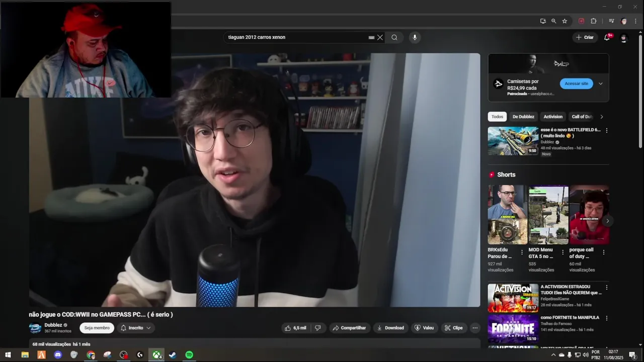Open 'como FORTNITE te MANIPULA' thumbnail
644x362 pixels.
(513, 329)
